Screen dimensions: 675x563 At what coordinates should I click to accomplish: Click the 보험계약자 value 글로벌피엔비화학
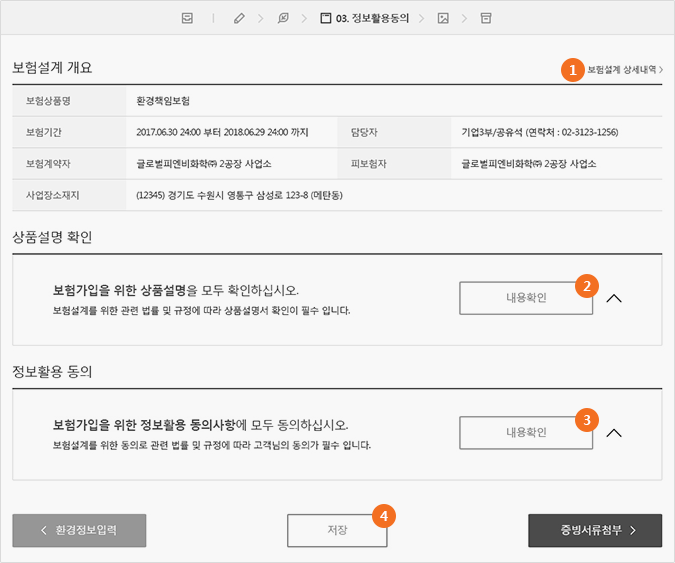tap(204, 164)
